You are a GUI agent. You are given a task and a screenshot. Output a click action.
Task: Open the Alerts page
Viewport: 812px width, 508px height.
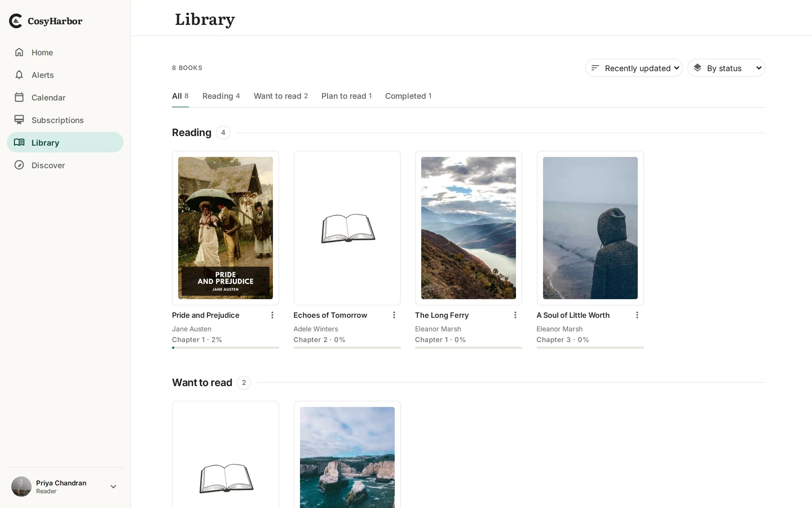coord(65,75)
